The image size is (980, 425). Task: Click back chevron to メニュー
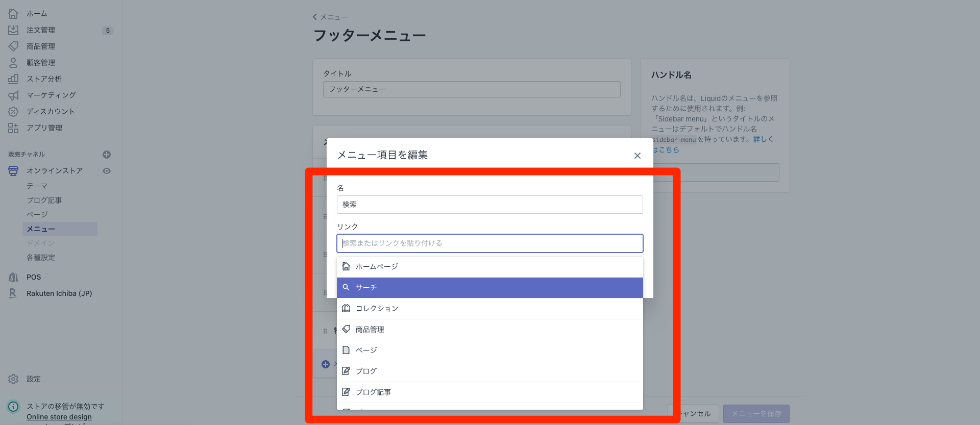click(315, 17)
